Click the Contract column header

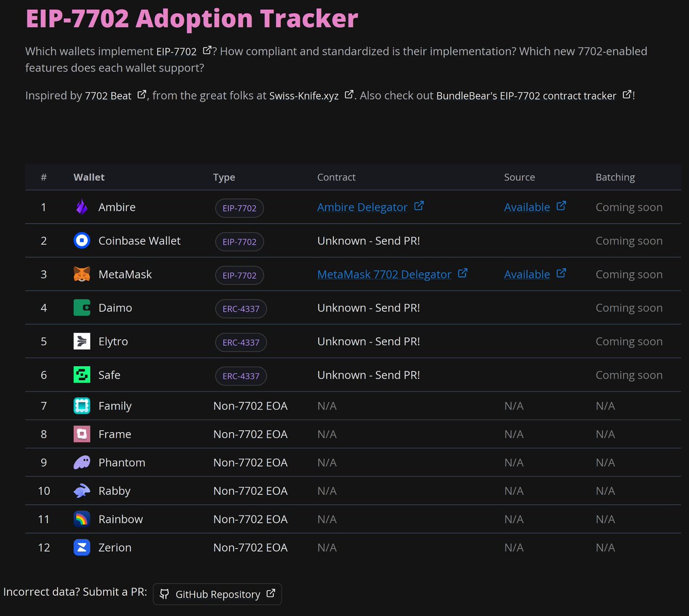(336, 177)
